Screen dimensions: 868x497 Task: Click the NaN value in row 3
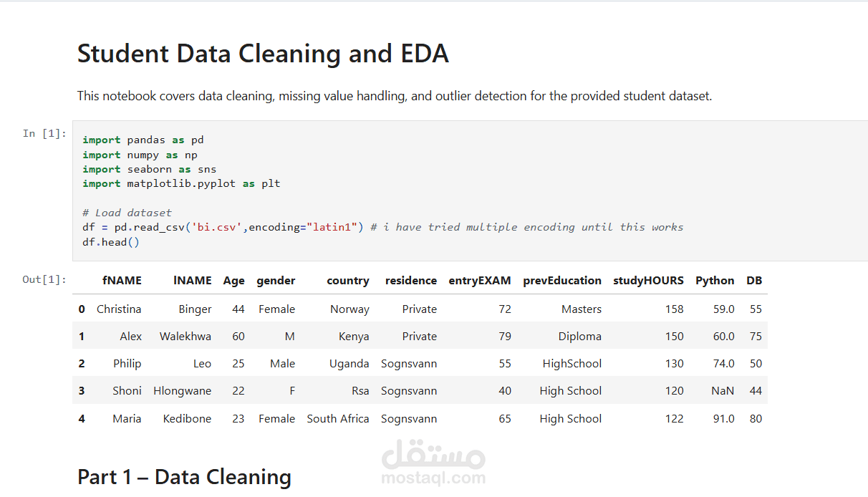[723, 391]
